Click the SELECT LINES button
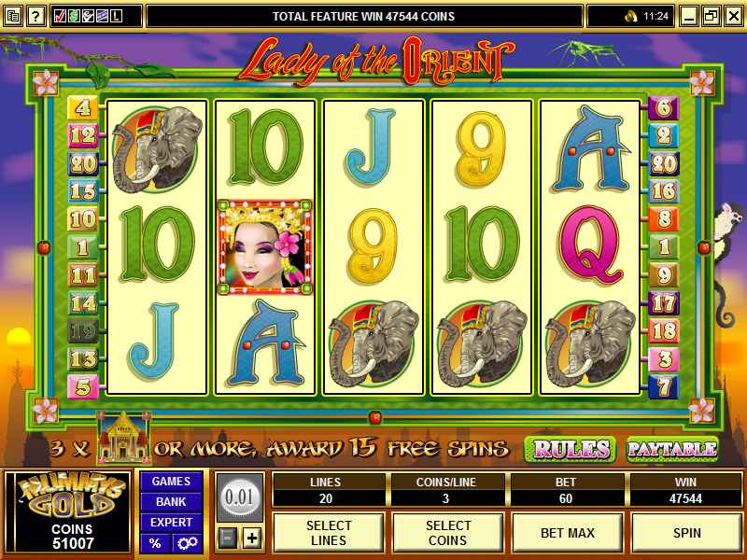747x560 pixels. pos(329,532)
